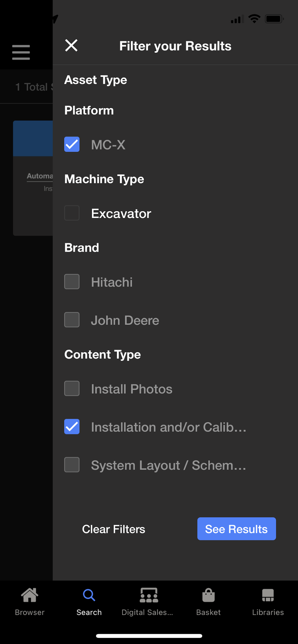Tap the blue result card thumbnail
Screen dimensions: 298x644
point(33,138)
